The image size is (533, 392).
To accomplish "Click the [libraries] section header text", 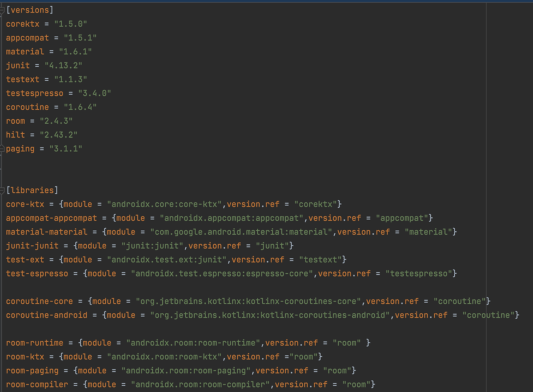I will click(32, 190).
